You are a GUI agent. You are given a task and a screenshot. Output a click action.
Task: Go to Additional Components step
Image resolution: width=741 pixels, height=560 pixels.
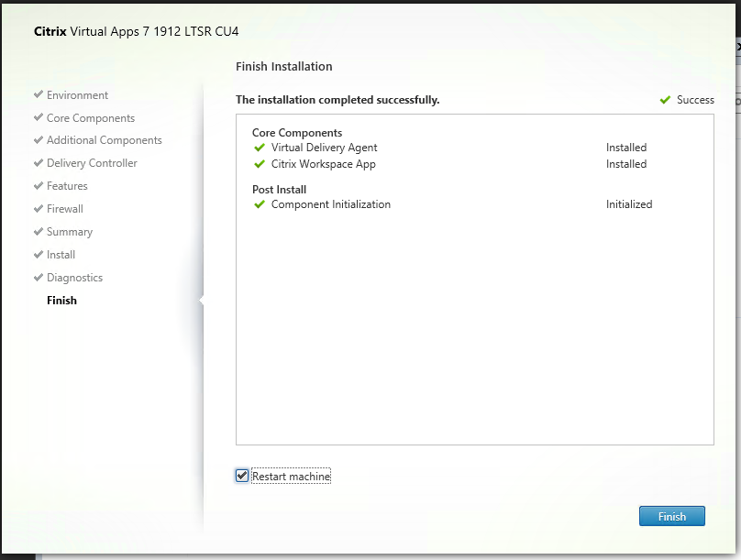click(104, 140)
